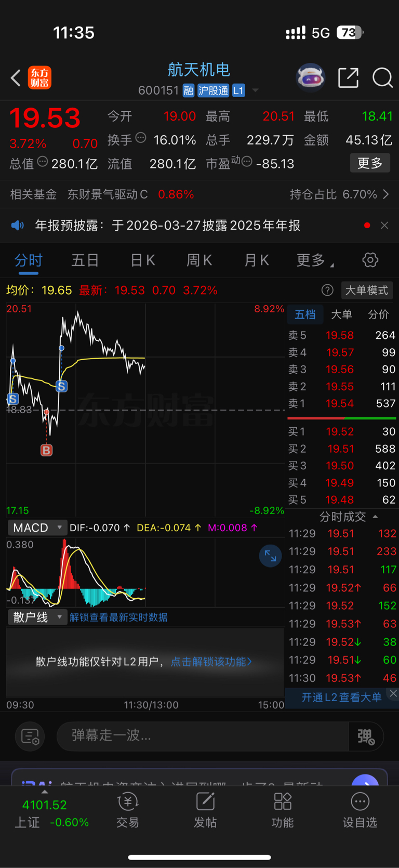The height and width of the screenshot is (868, 399).
Task: Click the 更多 quote details button
Action: click(x=370, y=163)
